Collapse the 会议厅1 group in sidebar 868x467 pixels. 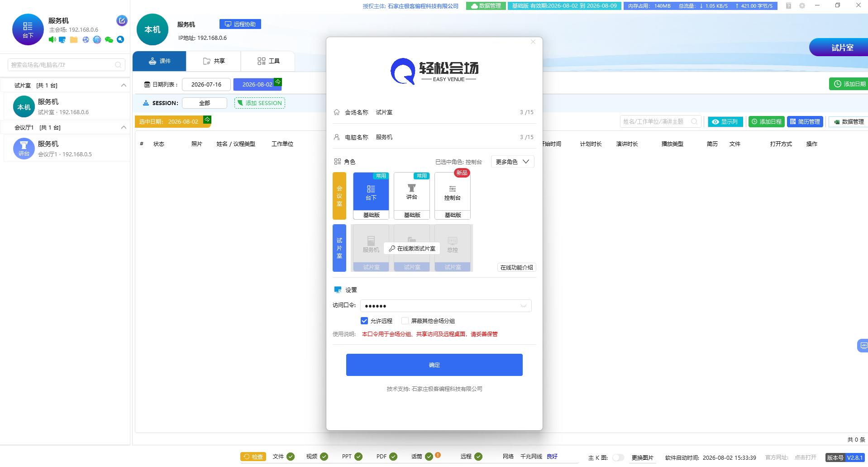click(124, 127)
